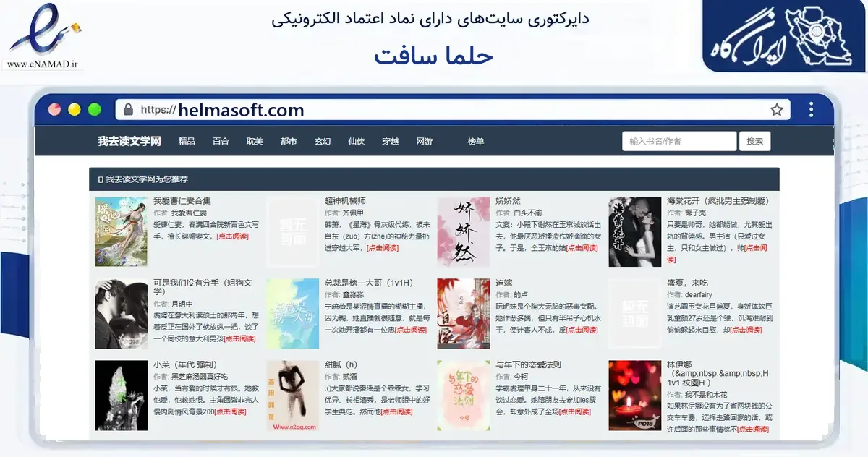Open the three-dot browser menu
This screenshot has width=868, height=457.
pos(812,109)
